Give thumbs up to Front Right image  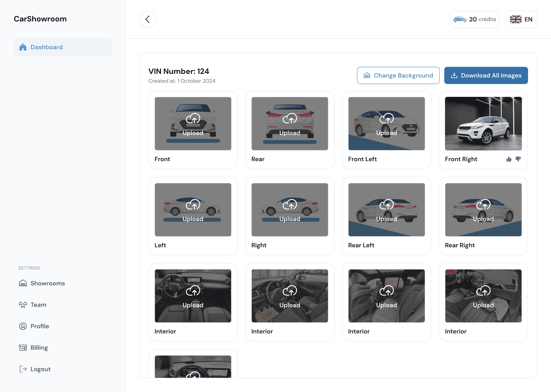(x=509, y=159)
